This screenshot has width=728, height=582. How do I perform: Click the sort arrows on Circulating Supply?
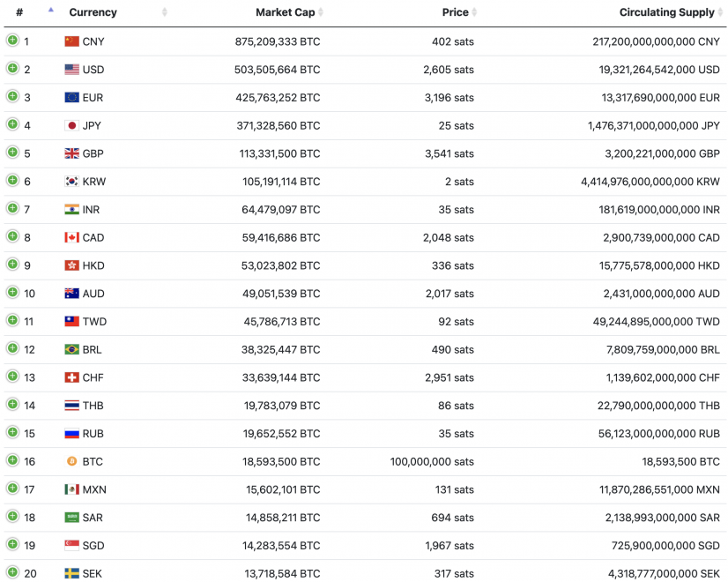[718, 11]
